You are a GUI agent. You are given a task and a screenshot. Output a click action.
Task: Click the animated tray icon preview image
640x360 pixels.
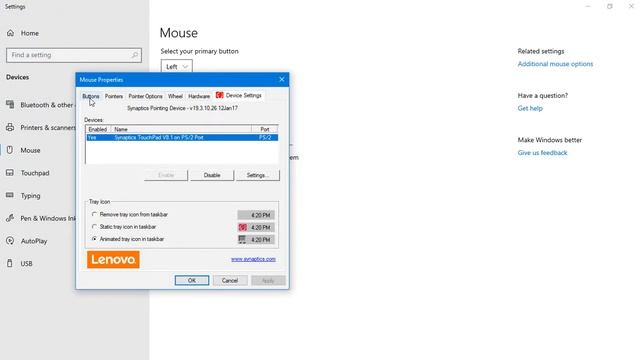pos(242,240)
